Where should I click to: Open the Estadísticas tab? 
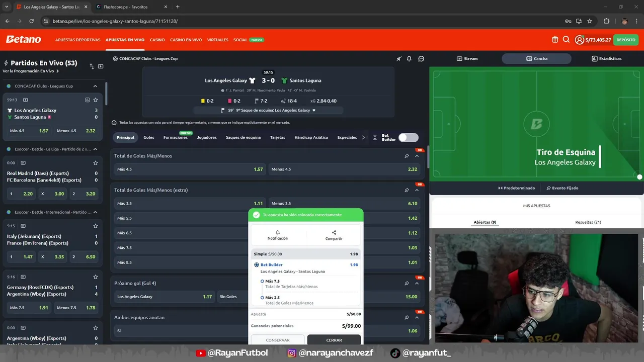coord(606,58)
